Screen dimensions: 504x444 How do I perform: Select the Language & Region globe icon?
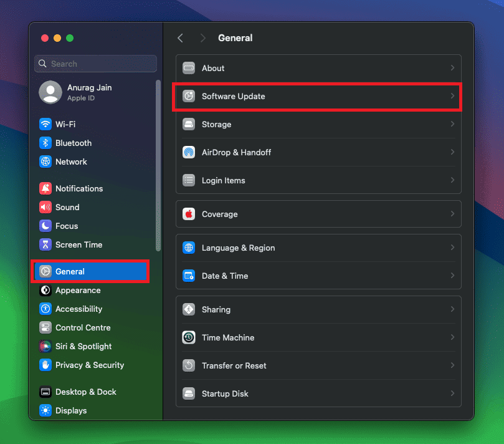pyautogui.click(x=189, y=248)
